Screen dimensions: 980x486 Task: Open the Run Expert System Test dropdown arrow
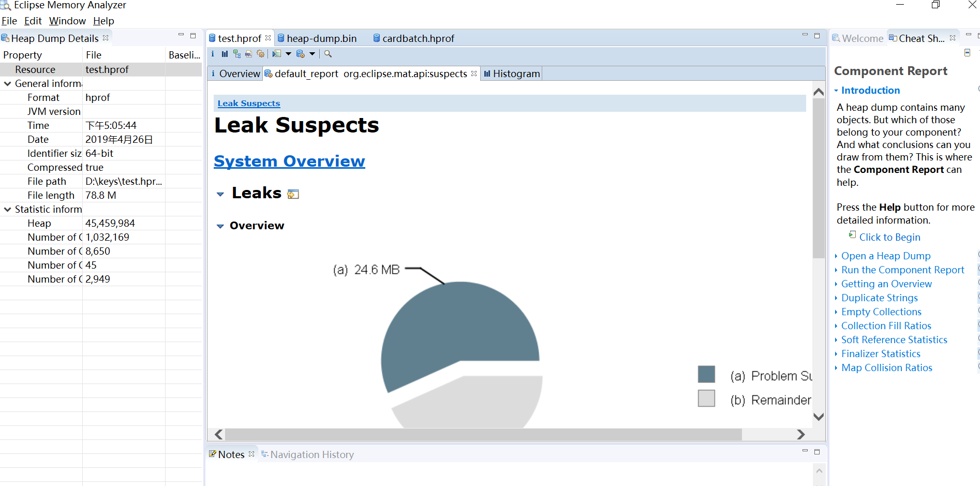(288, 54)
